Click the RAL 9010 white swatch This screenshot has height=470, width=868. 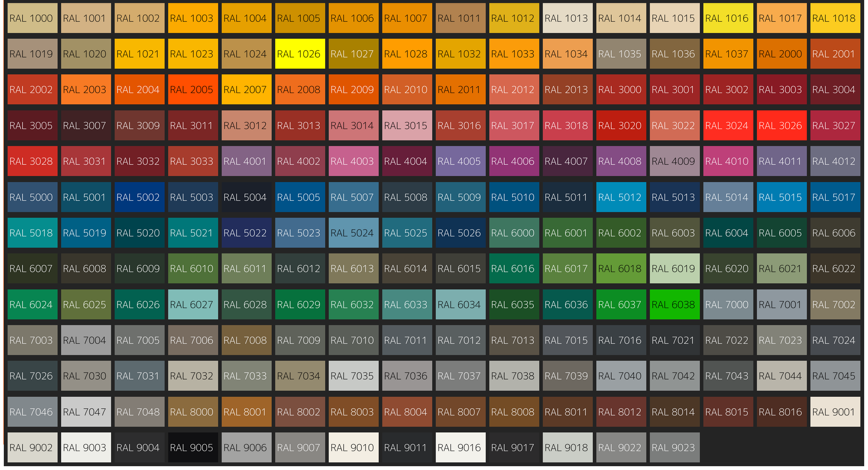(x=353, y=447)
